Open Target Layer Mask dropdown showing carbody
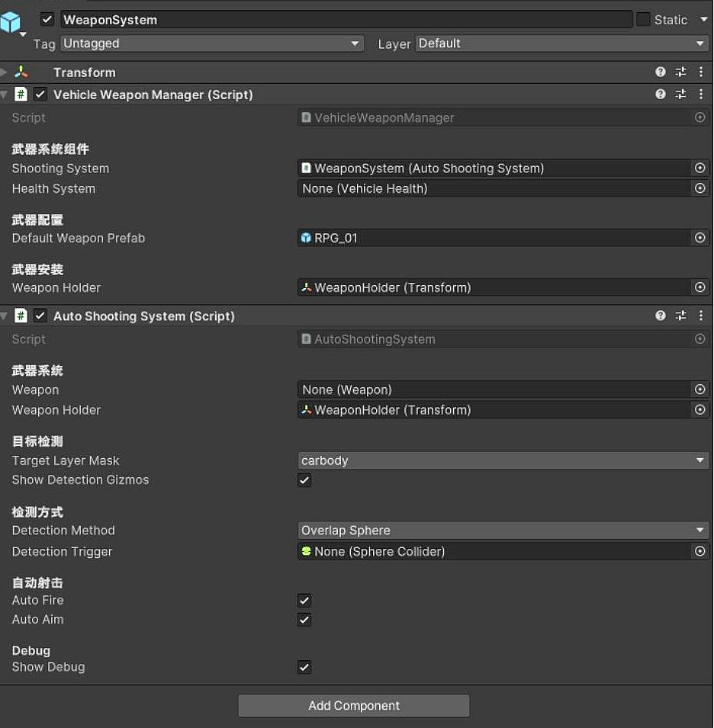The height and width of the screenshot is (728, 714). tap(503, 460)
